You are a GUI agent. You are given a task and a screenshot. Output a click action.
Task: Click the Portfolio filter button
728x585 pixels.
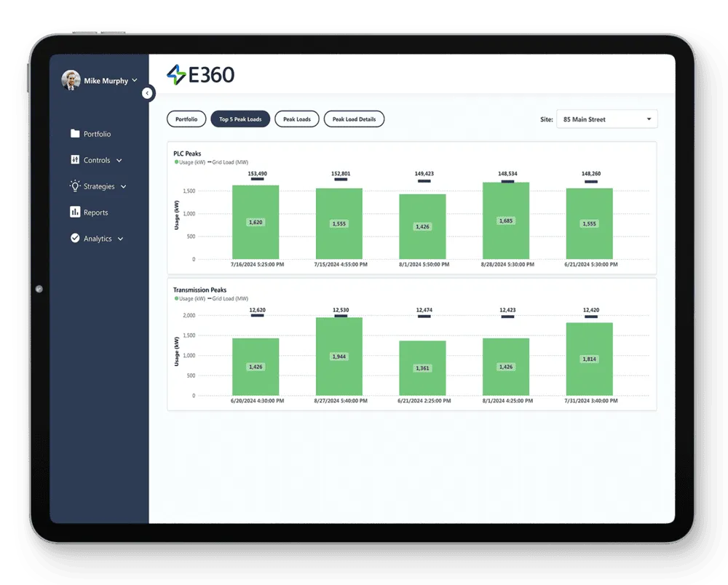pos(186,119)
